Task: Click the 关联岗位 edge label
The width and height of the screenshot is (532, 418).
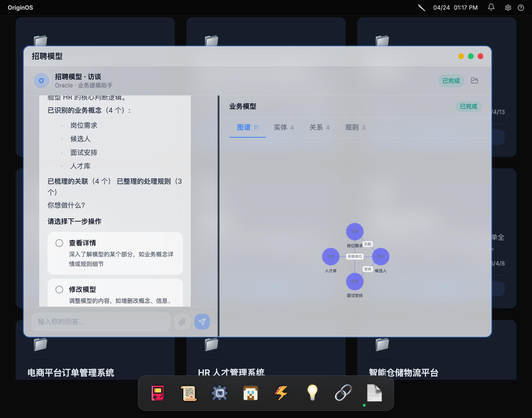Action: point(355,256)
